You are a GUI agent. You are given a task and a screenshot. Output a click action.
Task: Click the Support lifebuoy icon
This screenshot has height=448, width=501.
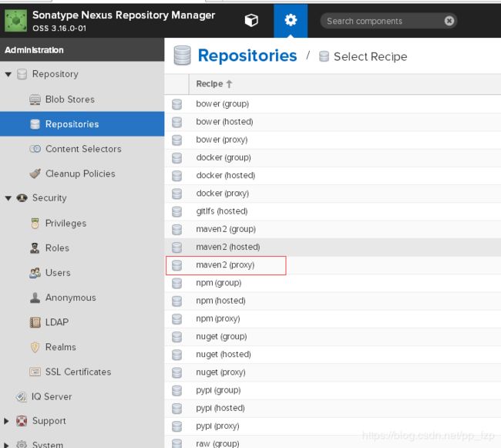(22, 421)
